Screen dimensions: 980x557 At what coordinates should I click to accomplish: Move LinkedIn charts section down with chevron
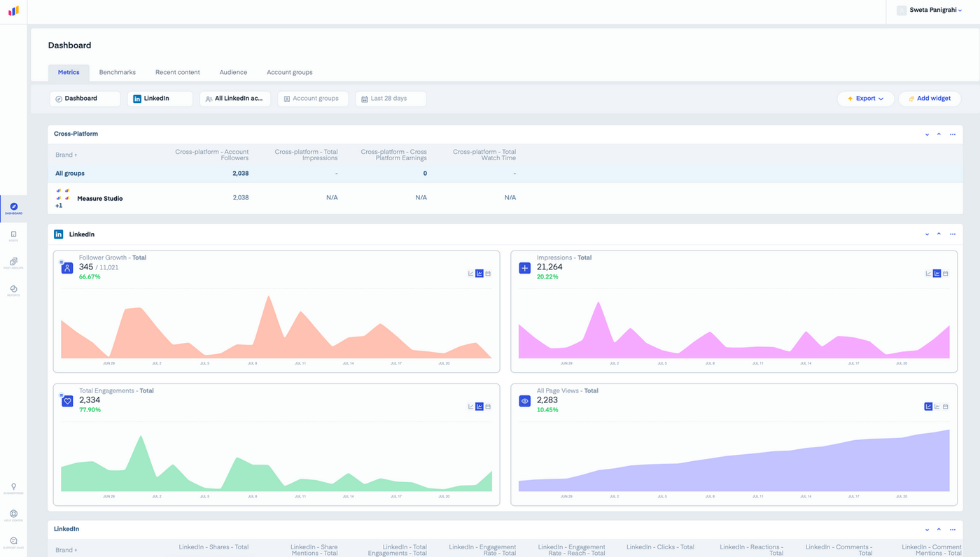pyautogui.click(x=927, y=234)
